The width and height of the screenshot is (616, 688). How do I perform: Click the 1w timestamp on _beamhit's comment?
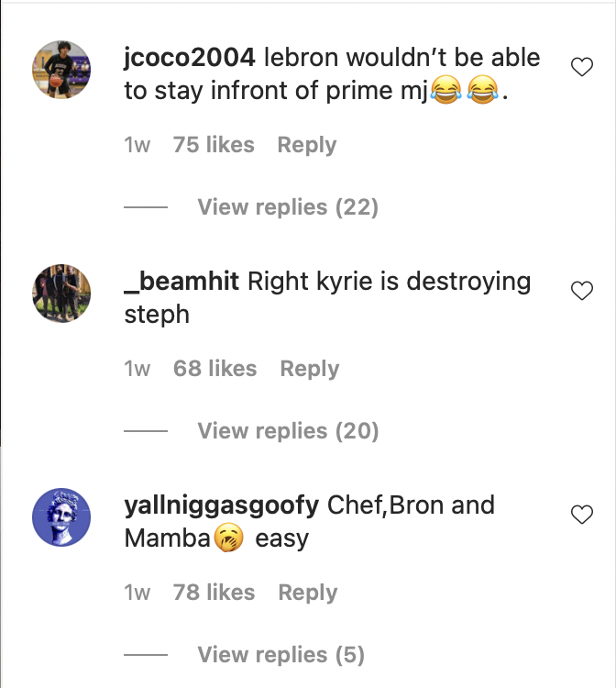[x=137, y=369]
